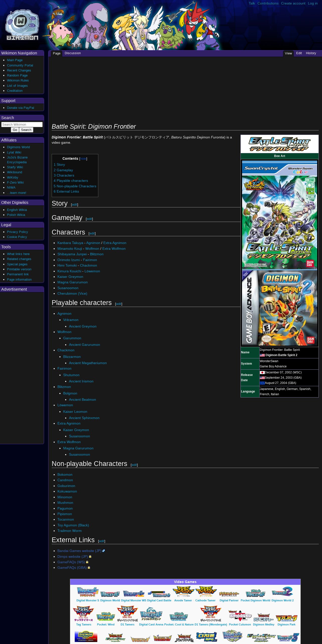Open Kaiser Leomon link
Viewport: 322px width, 644px height.
[x=75, y=412]
